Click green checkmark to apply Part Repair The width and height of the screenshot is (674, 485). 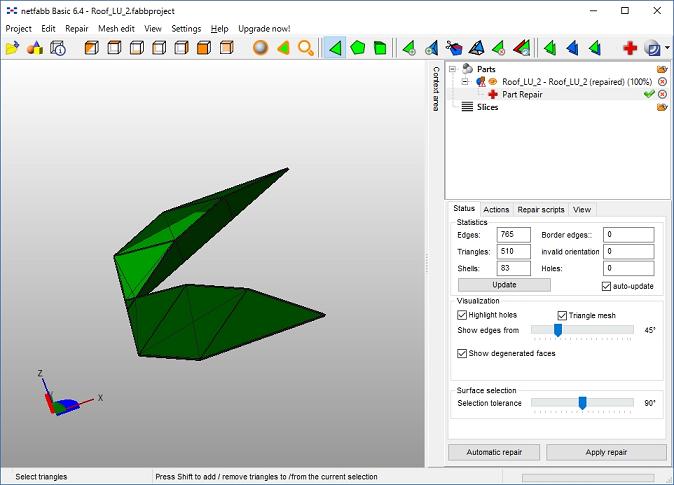(649, 94)
